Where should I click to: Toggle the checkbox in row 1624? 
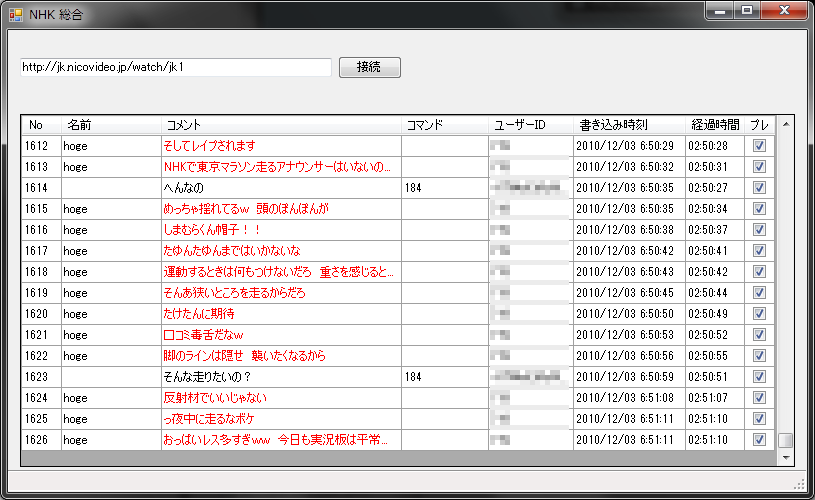click(x=759, y=398)
